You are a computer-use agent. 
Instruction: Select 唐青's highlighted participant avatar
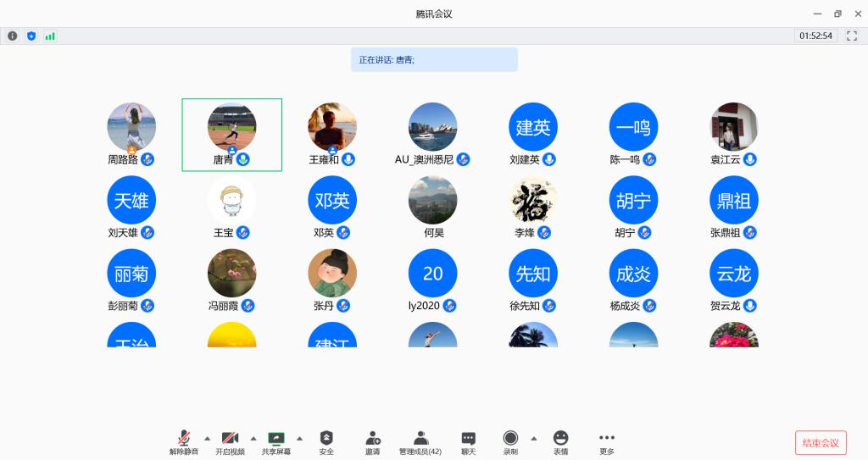coord(231,127)
